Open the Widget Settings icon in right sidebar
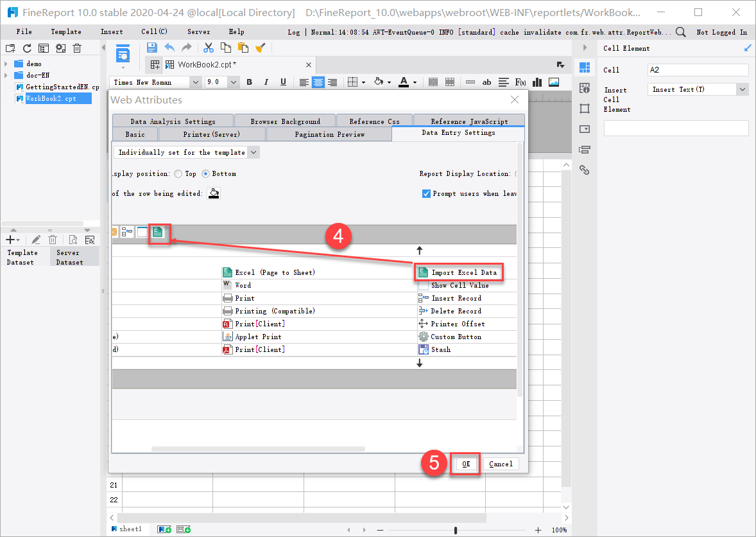Screen dimensions: 756x537 pos(585,129)
